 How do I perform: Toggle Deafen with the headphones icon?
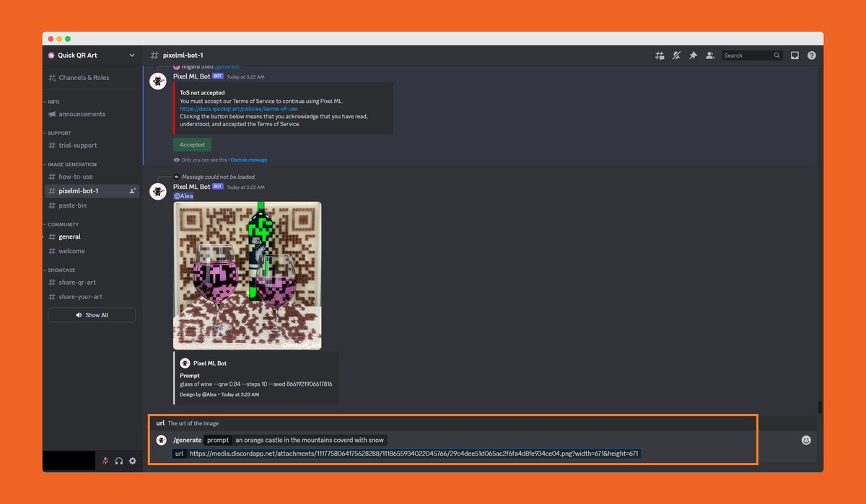pyautogui.click(x=118, y=460)
